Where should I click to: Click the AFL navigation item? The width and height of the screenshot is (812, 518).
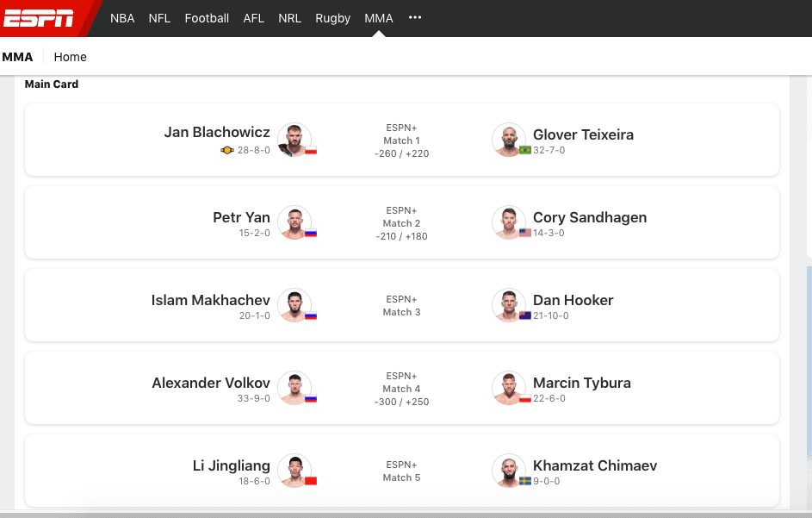point(253,18)
